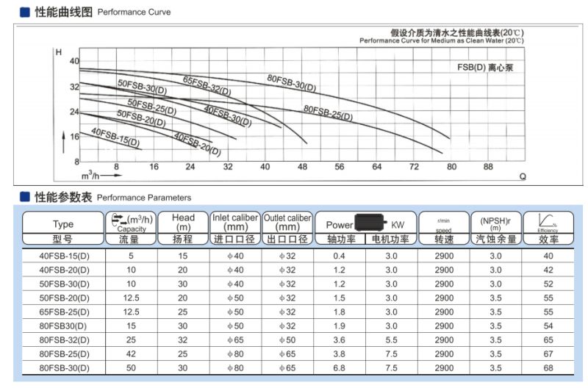Click the capacity flow icon beside (m³/h)

tap(119, 220)
